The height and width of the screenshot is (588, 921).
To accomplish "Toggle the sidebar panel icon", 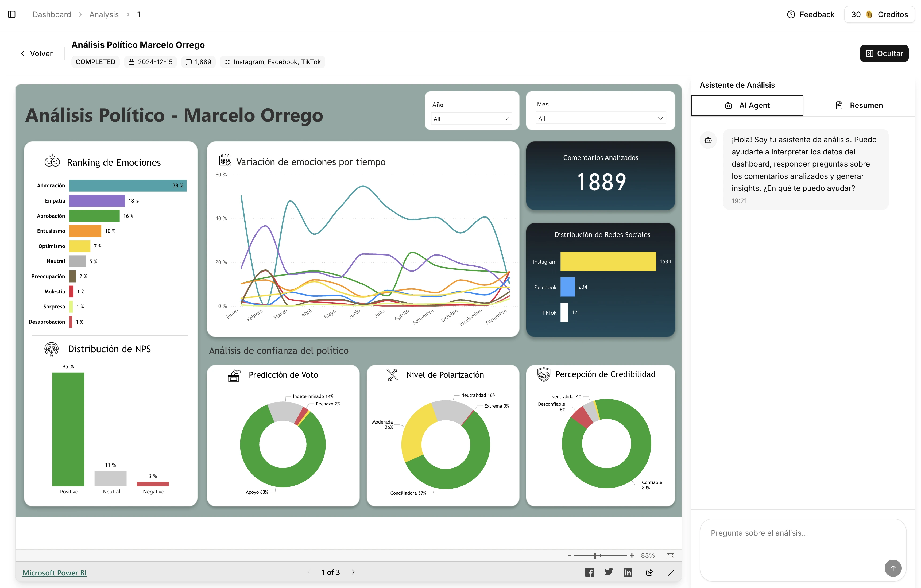I will 12,14.
